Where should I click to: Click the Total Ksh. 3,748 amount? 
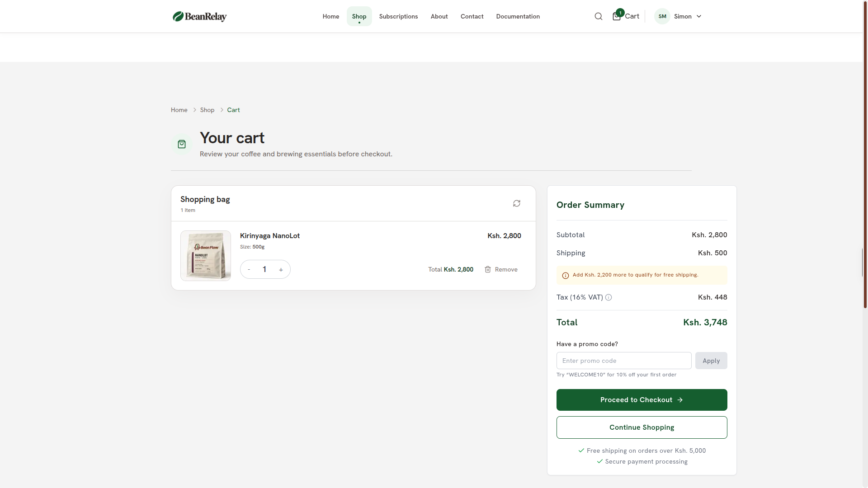(705, 322)
